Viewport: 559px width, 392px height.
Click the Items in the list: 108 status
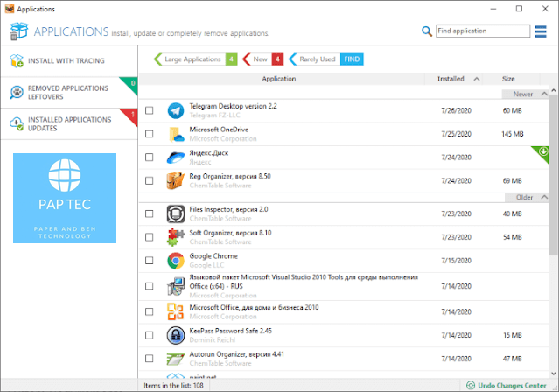click(173, 385)
